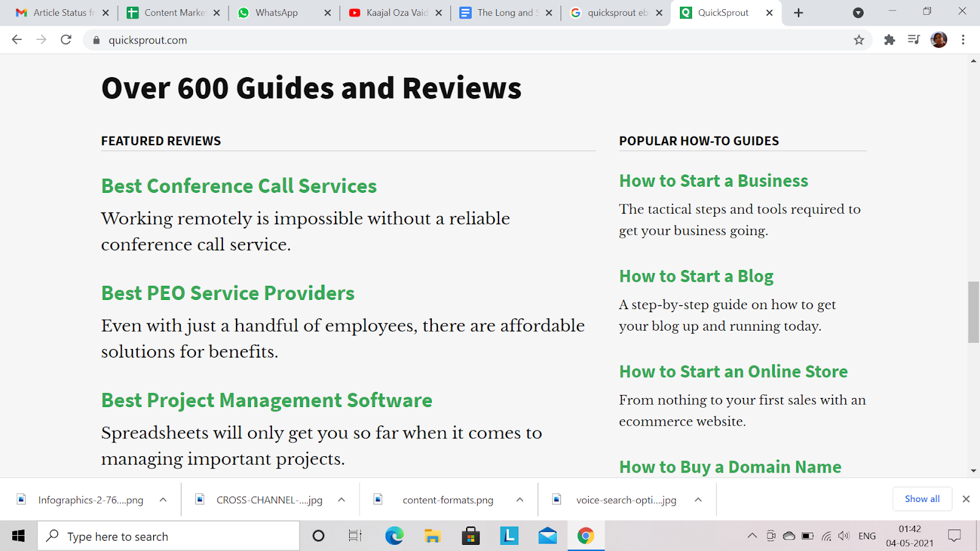The width and height of the screenshot is (980, 551).
Task: Bookmark this page with the star icon
Action: tap(859, 40)
